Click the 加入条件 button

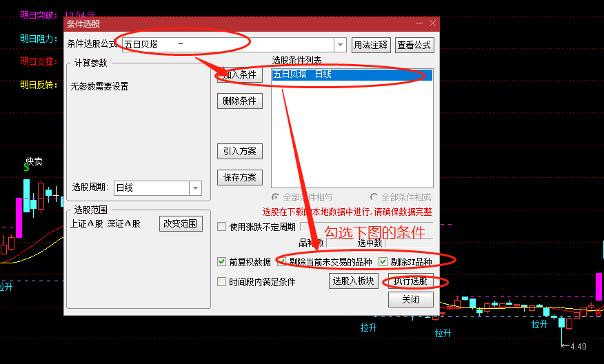(x=239, y=74)
